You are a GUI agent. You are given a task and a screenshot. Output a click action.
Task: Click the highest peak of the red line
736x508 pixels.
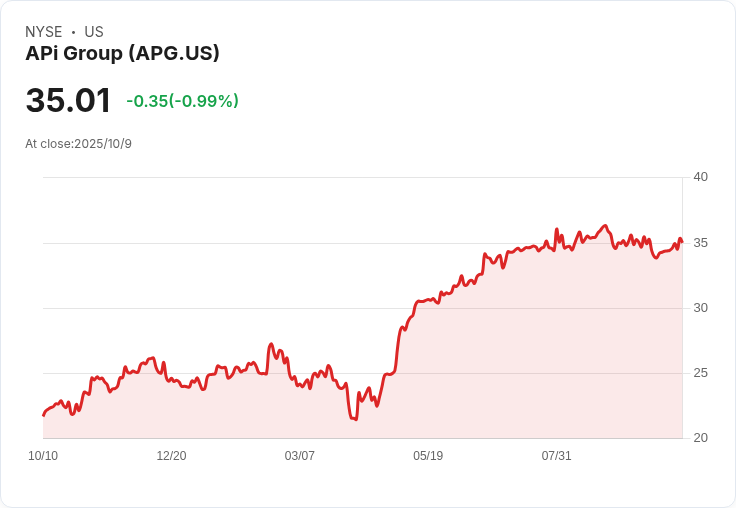point(605,226)
